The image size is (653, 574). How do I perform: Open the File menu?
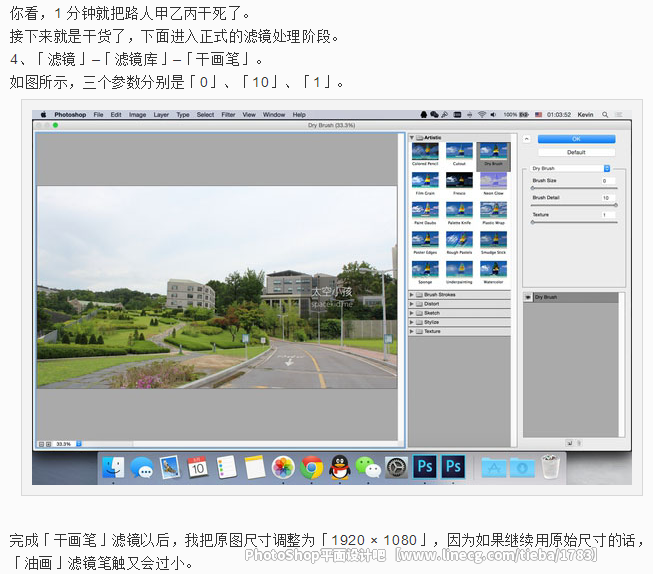pos(98,115)
